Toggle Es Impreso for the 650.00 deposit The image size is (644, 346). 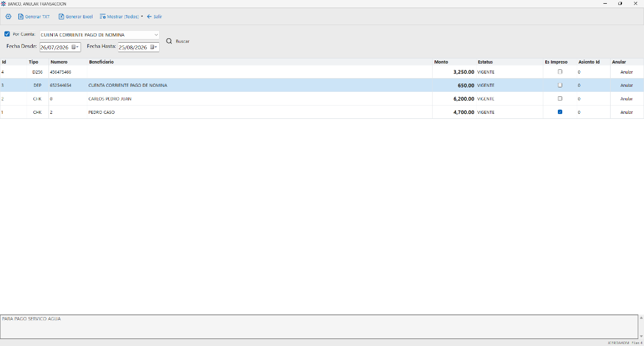click(560, 85)
